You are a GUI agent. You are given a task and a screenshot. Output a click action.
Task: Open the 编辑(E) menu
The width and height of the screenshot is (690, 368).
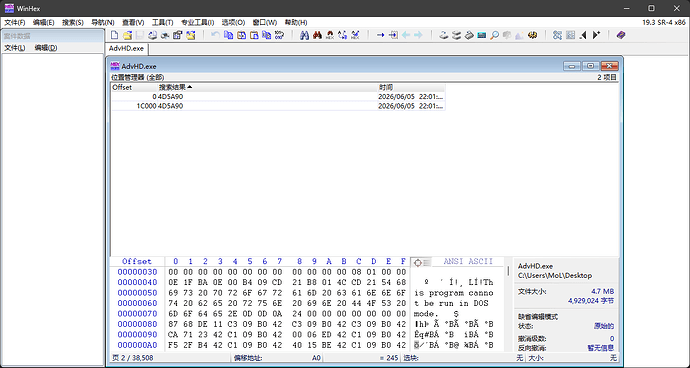(43, 22)
